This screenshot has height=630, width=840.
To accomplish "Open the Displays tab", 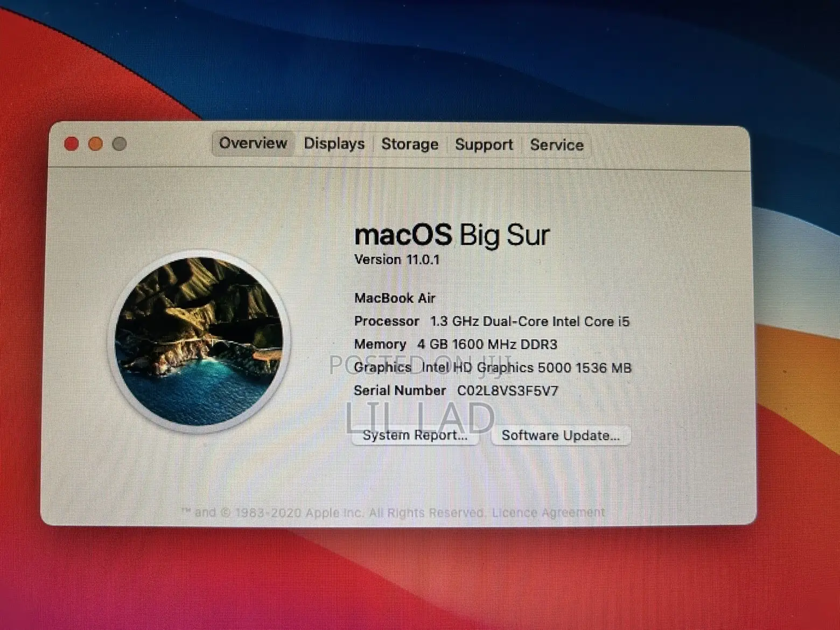I will [x=334, y=144].
